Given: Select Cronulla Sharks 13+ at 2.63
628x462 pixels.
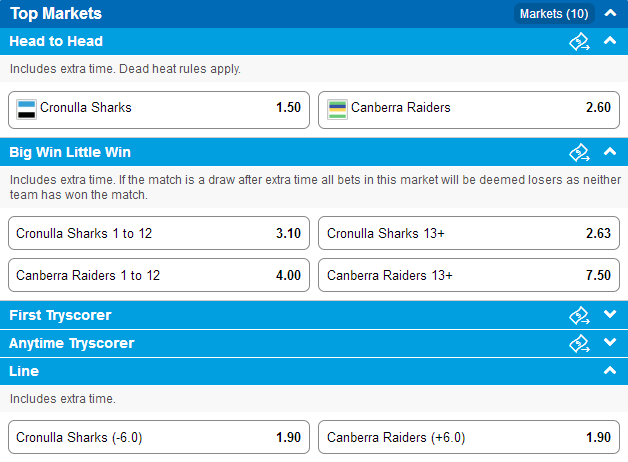Looking at the screenshot, I should pyautogui.click(x=469, y=233).
